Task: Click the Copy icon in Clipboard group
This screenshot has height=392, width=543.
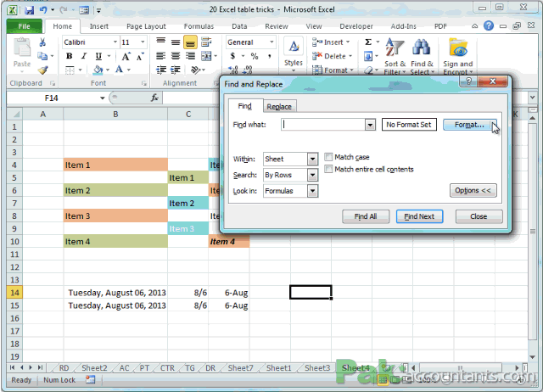Action: (x=42, y=56)
